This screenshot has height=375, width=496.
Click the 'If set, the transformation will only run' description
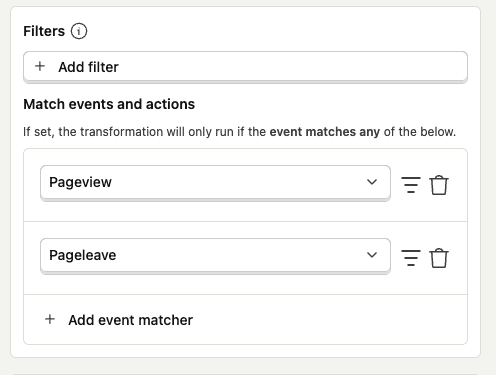click(x=239, y=132)
